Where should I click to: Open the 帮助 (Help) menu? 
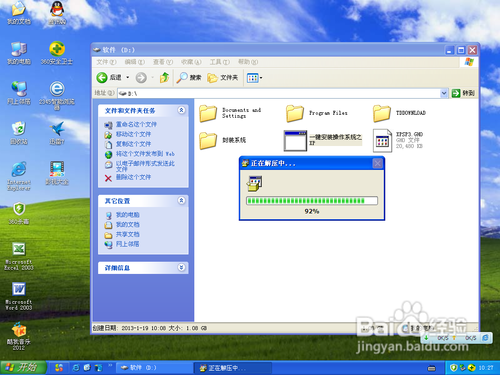click(248, 62)
